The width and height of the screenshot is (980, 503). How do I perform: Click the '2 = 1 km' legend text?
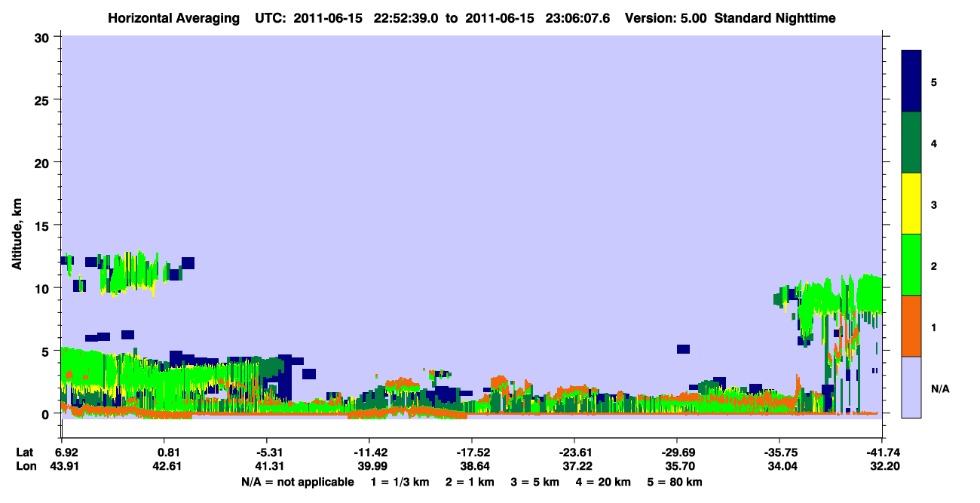[470, 482]
